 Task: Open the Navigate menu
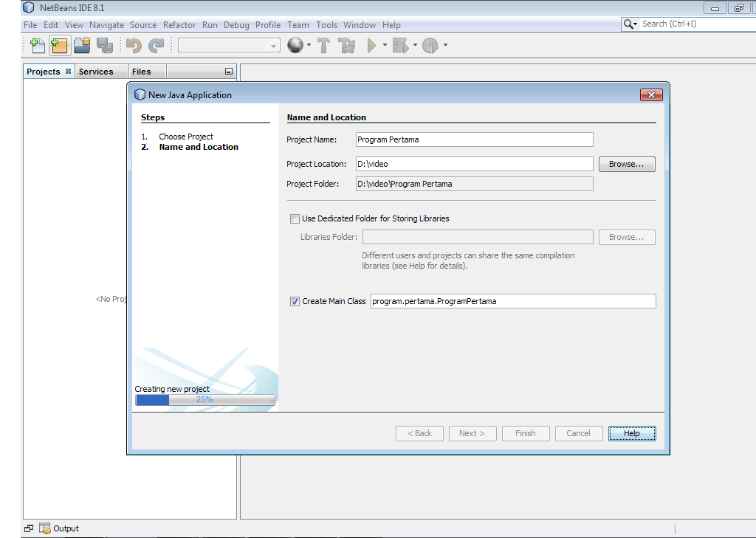click(x=106, y=25)
